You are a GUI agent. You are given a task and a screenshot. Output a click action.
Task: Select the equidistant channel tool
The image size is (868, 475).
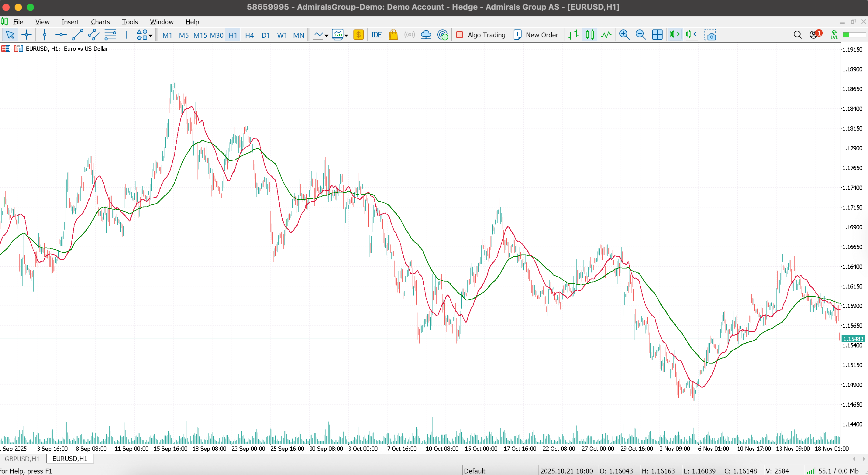click(94, 35)
